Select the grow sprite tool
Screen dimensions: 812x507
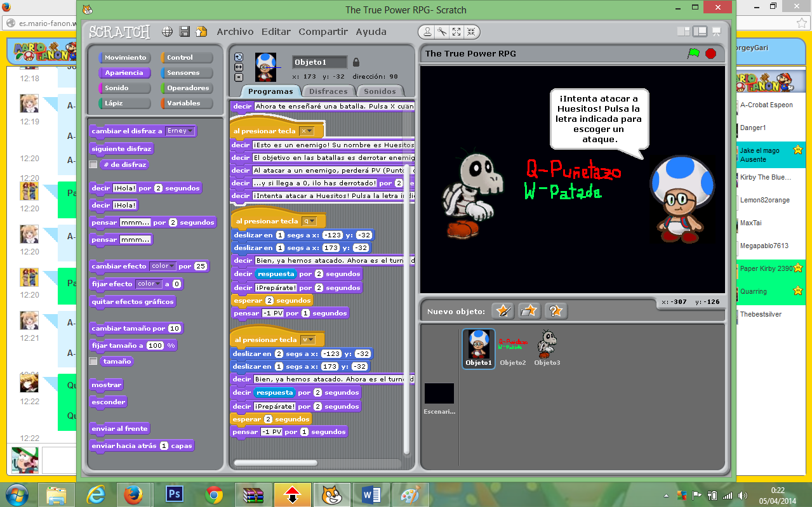(456, 32)
